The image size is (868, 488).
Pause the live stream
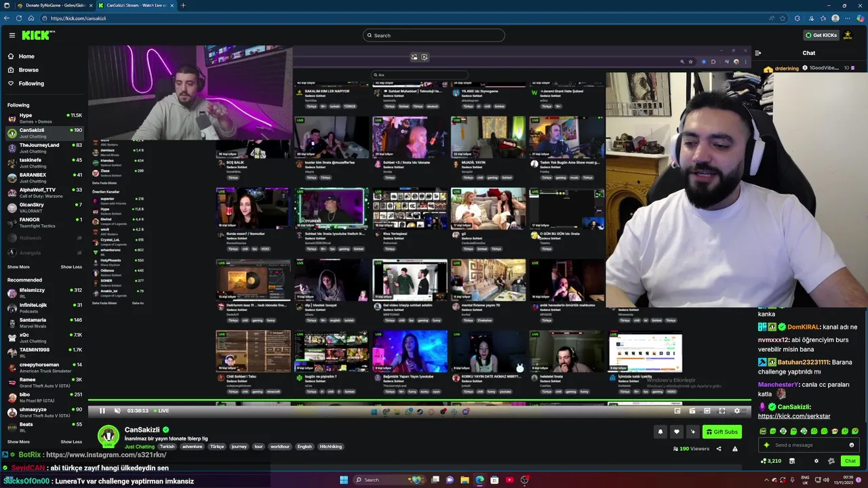(102, 411)
